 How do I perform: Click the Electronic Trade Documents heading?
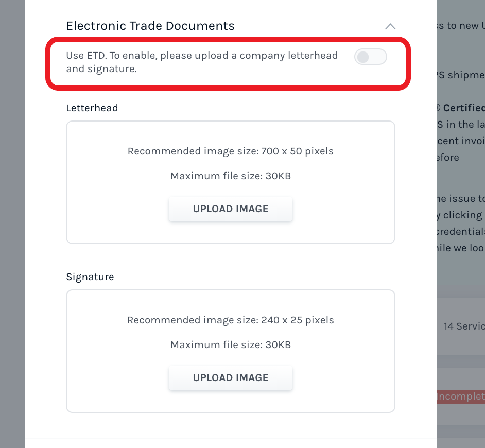tap(150, 26)
